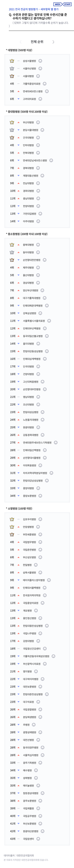Image resolution: width=74 pixels, height=868 pixels.
Task: Open the 서울대병원 entry
Action: pos(28,76)
